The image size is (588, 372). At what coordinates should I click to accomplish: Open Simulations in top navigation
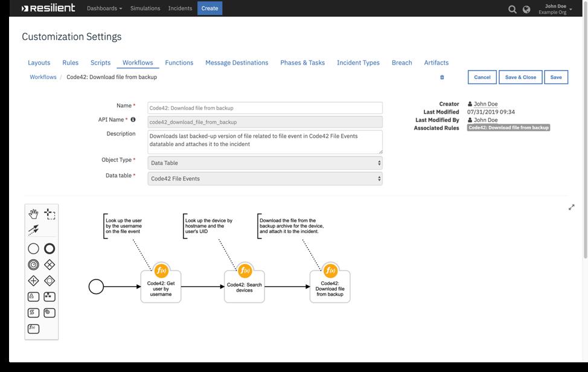tap(145, 8)
